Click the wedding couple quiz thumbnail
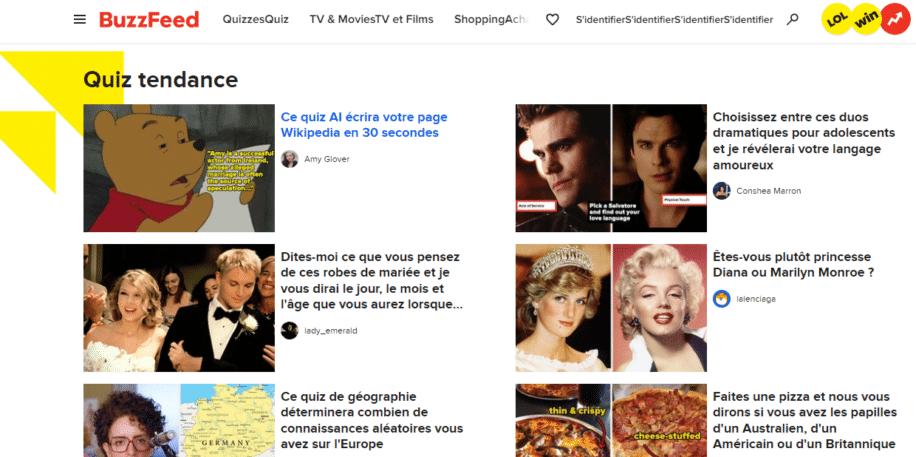This screenshot has width=916, height=457. pos(179,307)
